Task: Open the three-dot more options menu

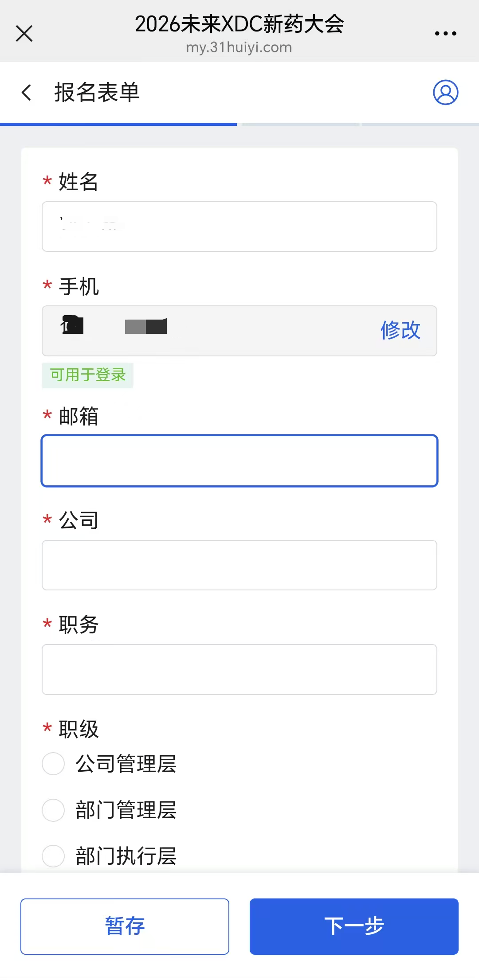Action: click(x=445, y=33)
